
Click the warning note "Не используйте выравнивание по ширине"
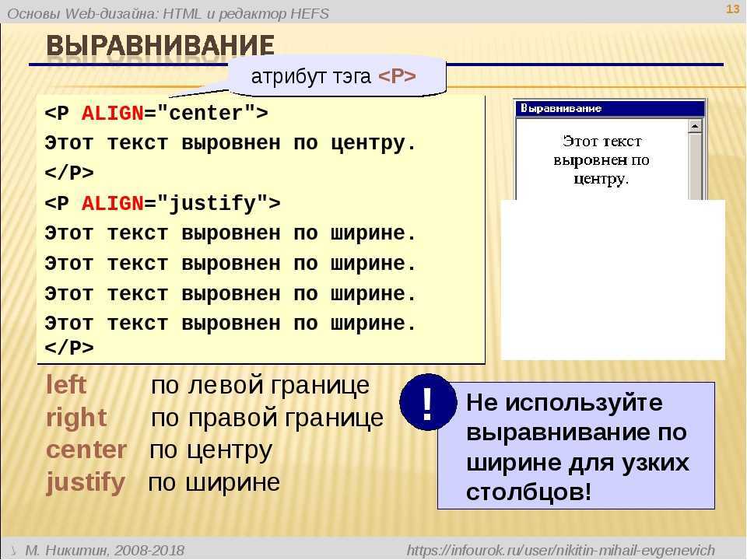[577, 446]
